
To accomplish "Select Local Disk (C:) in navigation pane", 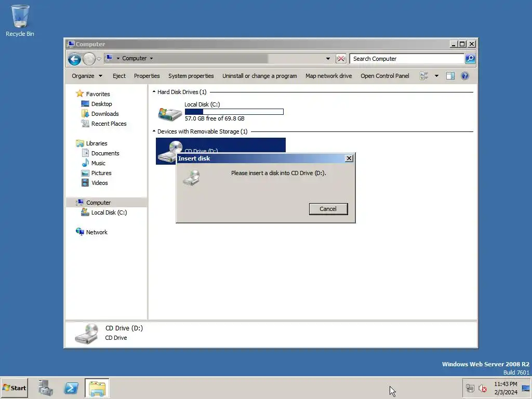I will click(x=109, y=212).
